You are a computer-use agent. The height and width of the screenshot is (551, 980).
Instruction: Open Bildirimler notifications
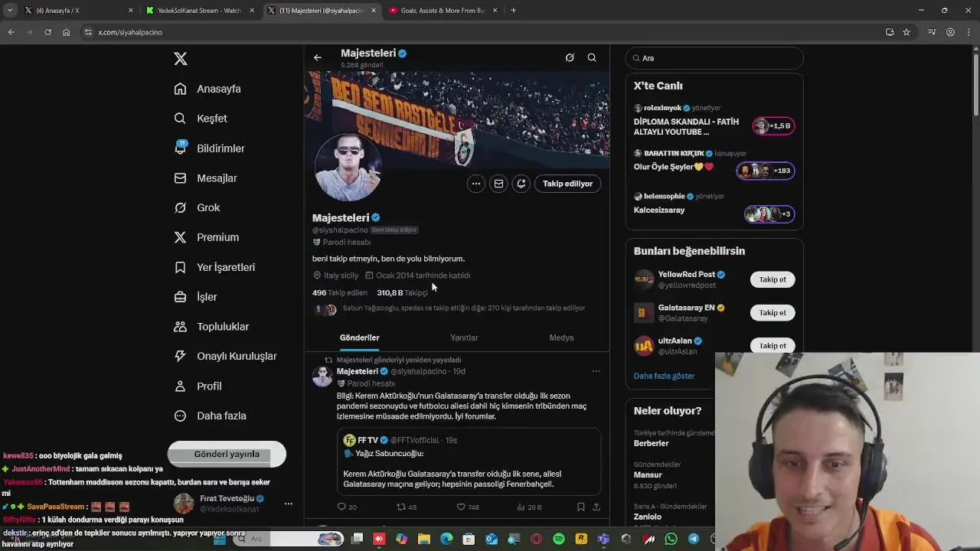[209, 148]
